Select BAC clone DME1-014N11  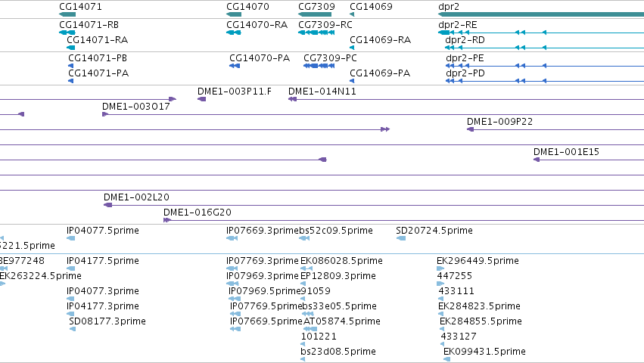(x=322, y=92)
